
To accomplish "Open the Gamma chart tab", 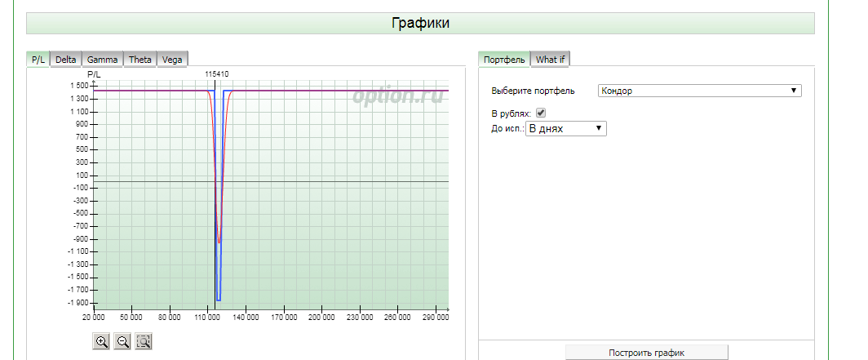I will [x=103, y=60].
